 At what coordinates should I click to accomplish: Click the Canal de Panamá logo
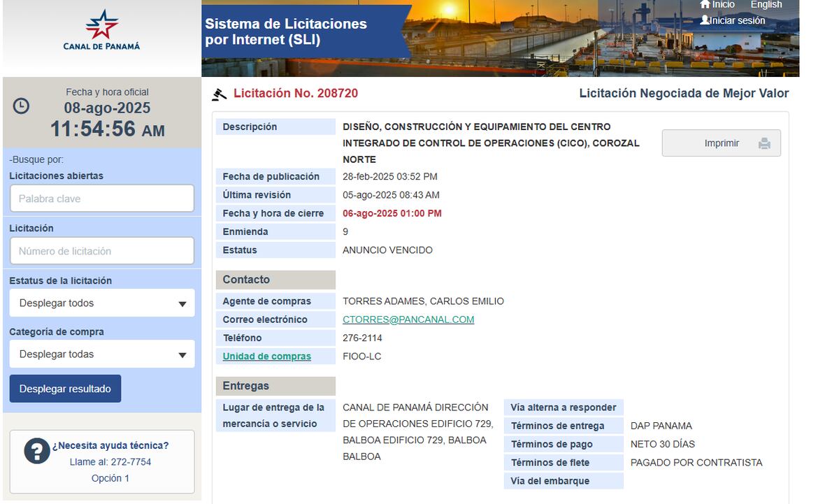click(x=101, y=30)
